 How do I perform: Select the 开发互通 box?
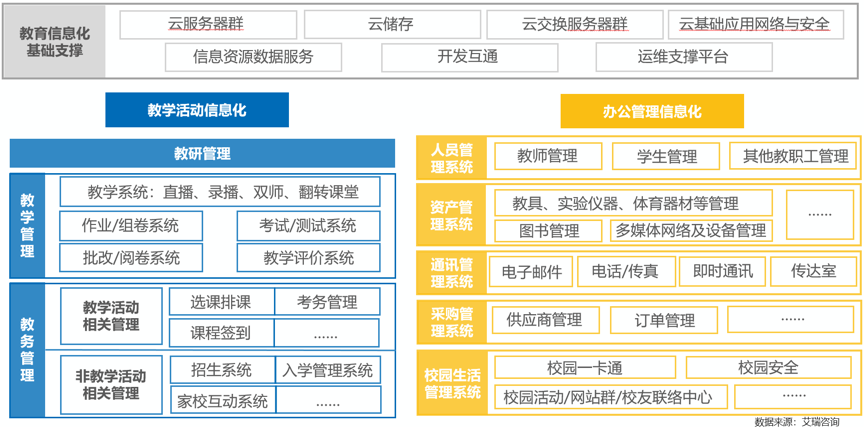pos(469,57)
